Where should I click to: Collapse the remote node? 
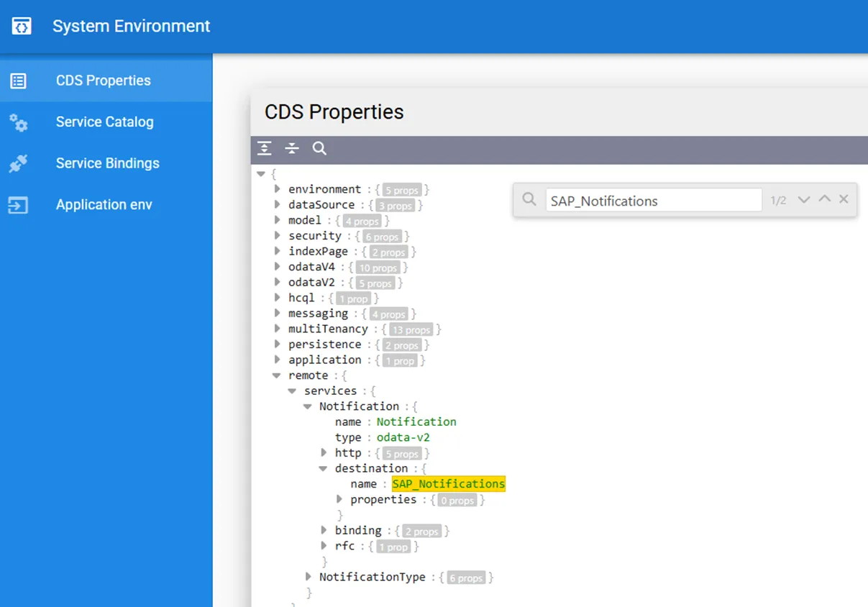tap(277, 375)
